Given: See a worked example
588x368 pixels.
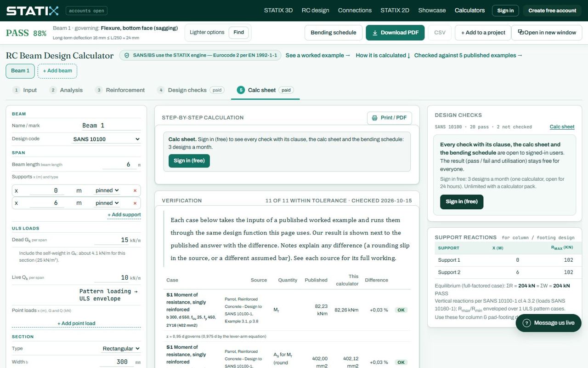Looking at the screenshot, I should [318, 55].
